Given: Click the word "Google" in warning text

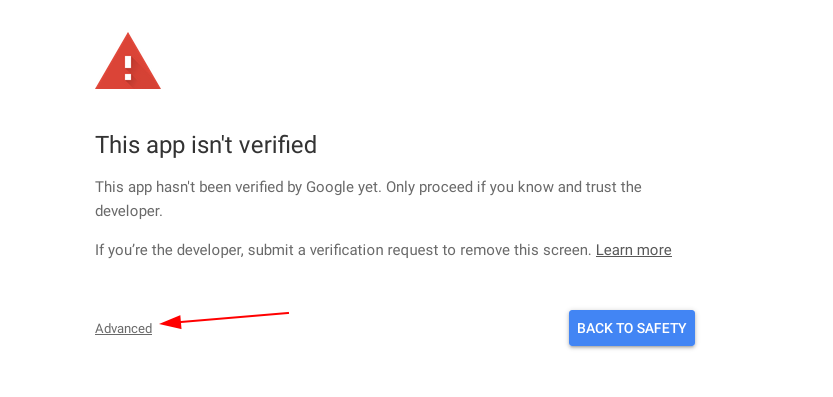Looking at the screenshot, I should click(327, 188).
